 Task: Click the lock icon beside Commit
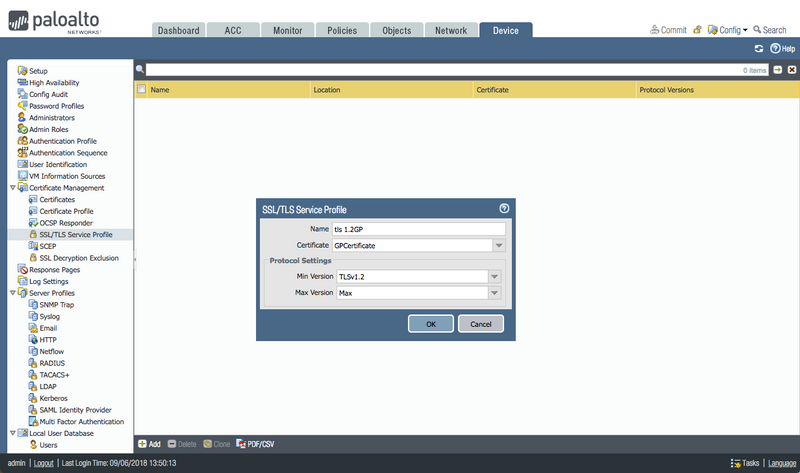pyautogui.click(x=697, y=30)
